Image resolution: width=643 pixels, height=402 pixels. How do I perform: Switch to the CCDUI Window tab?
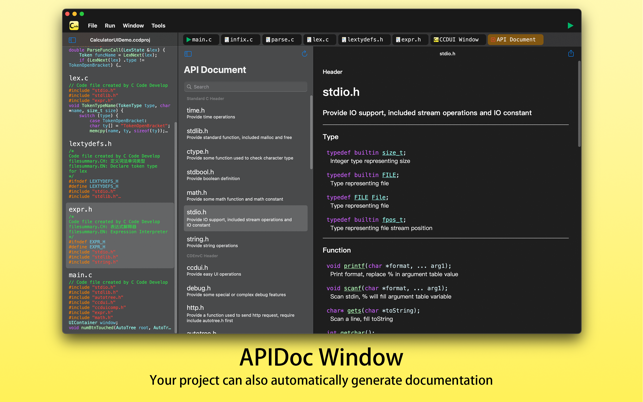pyautogui.click(x=457, y=39)
